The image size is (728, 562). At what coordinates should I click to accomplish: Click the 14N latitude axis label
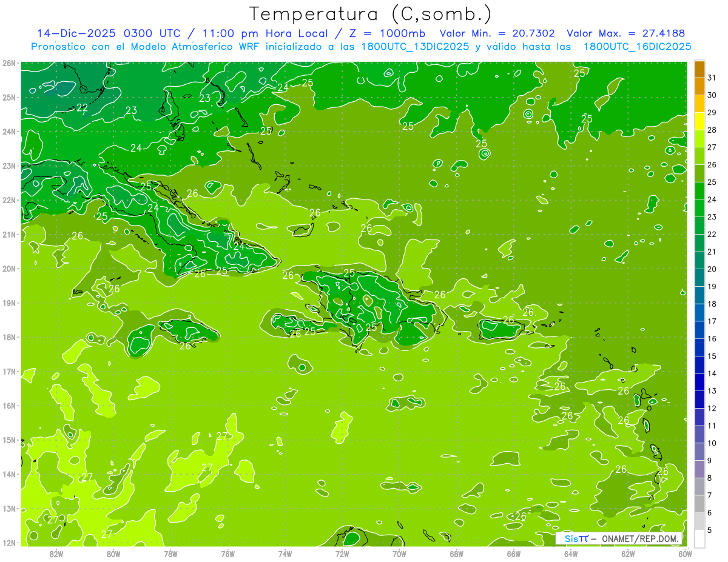coord(8,474)
